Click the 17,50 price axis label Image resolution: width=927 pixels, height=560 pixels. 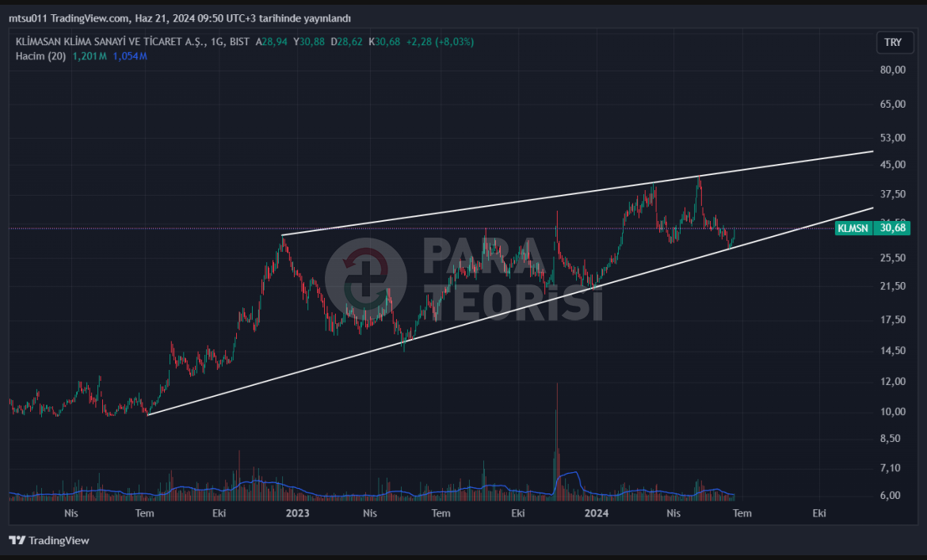[893, 319]
